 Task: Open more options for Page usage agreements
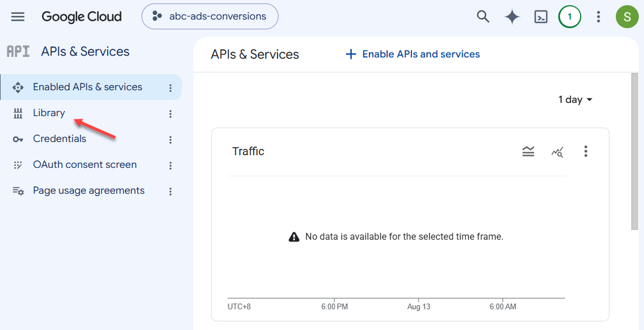[x=170, y=191]
